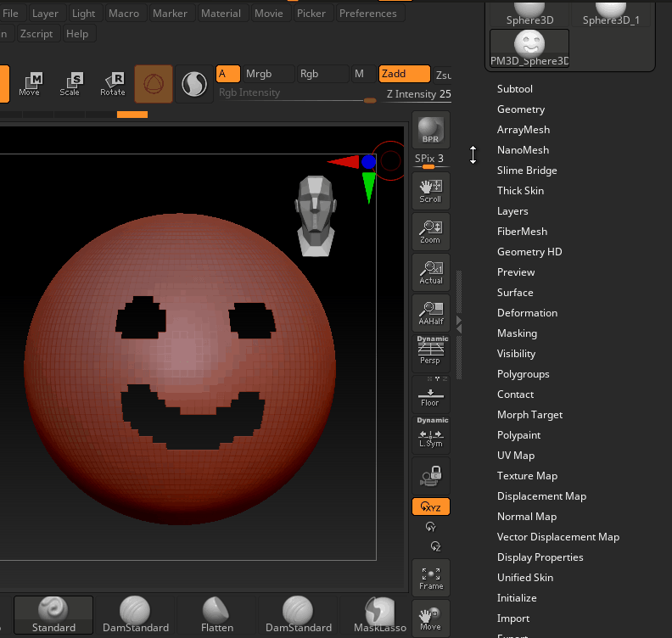
Task: Activate the Zoom canvas tool
Action: coord(431,232)
